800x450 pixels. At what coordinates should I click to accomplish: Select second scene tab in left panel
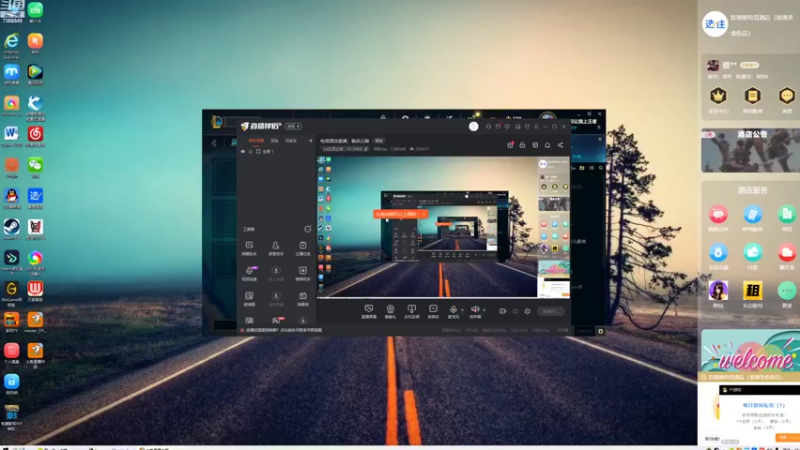[274, 141]
